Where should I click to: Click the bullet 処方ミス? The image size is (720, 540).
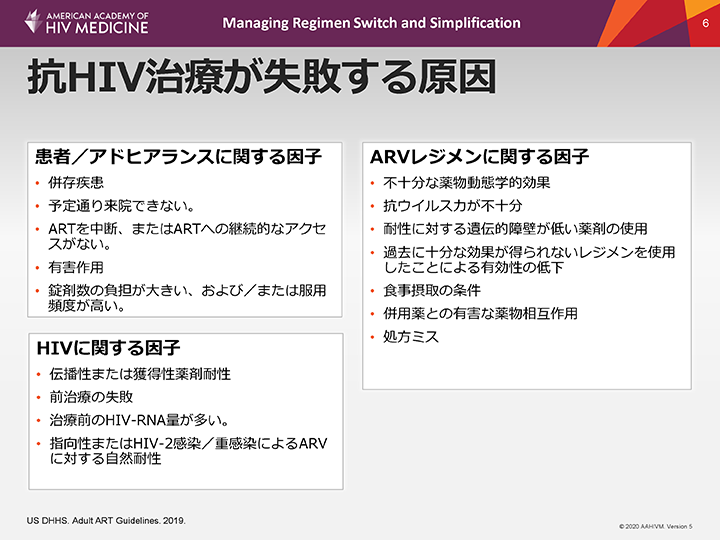[411, 336]
